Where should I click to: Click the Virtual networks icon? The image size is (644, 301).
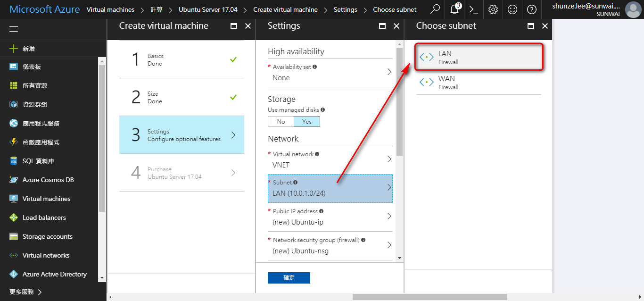coord(14,255)
